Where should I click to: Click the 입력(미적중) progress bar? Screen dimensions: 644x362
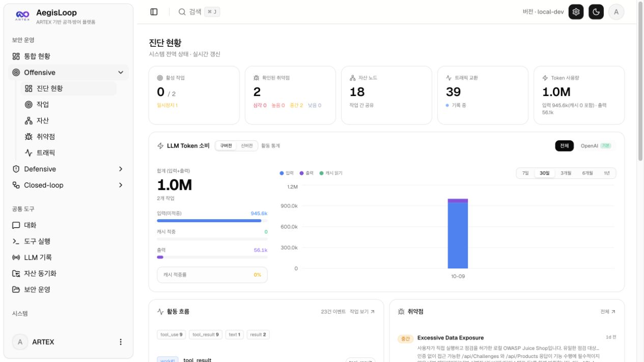pos(212,221)
